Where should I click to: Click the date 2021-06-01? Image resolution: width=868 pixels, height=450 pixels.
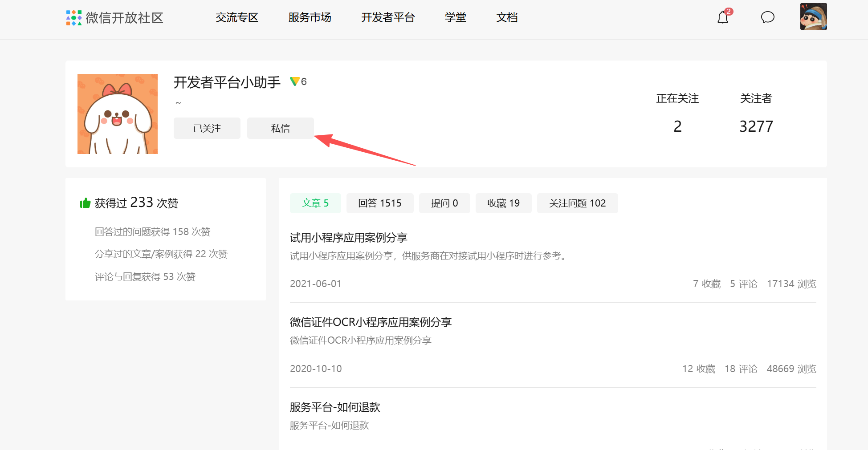click(x=316, y=284)
